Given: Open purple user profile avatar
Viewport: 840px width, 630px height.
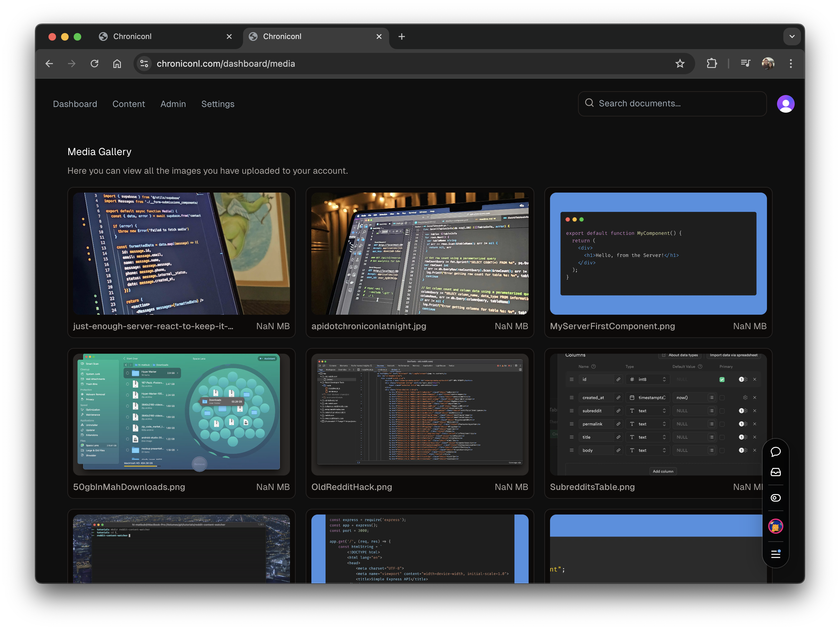Looking at the screenshot, I should click(785, 104).
